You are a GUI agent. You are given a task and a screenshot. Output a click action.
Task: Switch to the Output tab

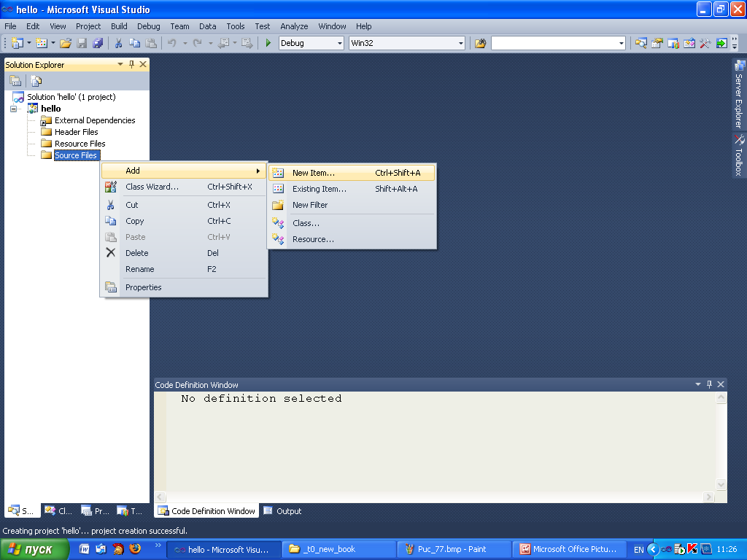coord(283,511)
